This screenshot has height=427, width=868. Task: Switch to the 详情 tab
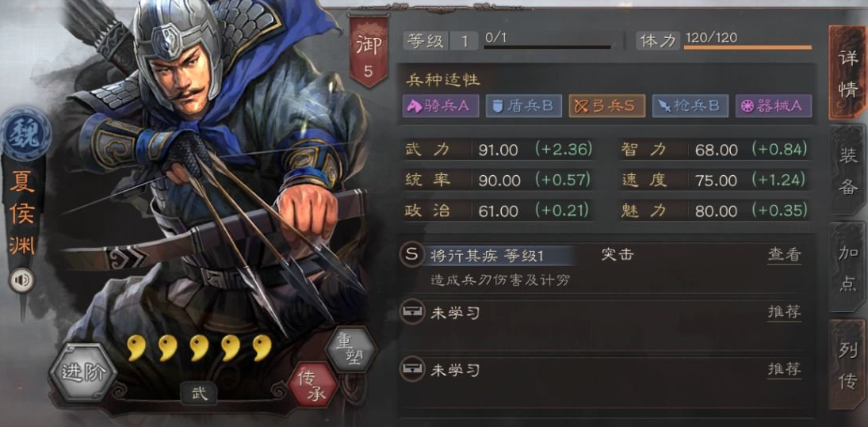tap(848, 73)
